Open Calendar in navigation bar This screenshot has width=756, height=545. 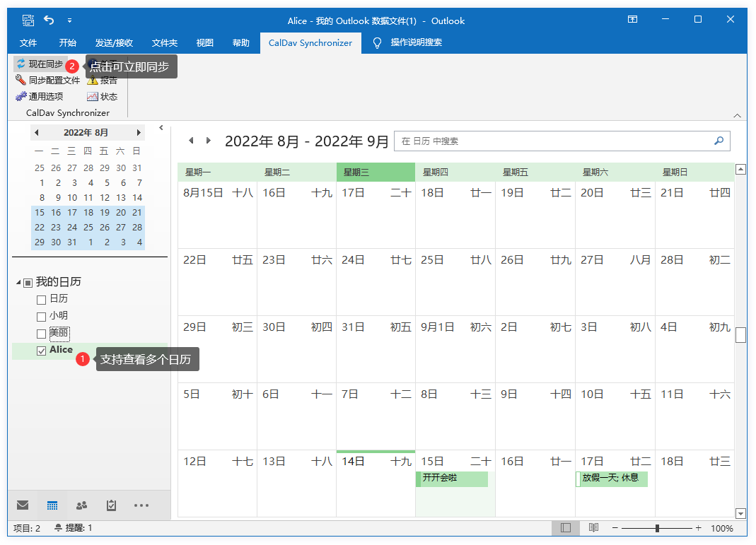point(52,505)
